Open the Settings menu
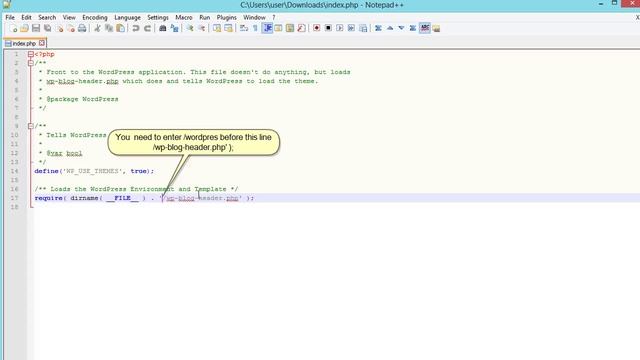Screen dimensions: 640x360 [x=158, y=18]
